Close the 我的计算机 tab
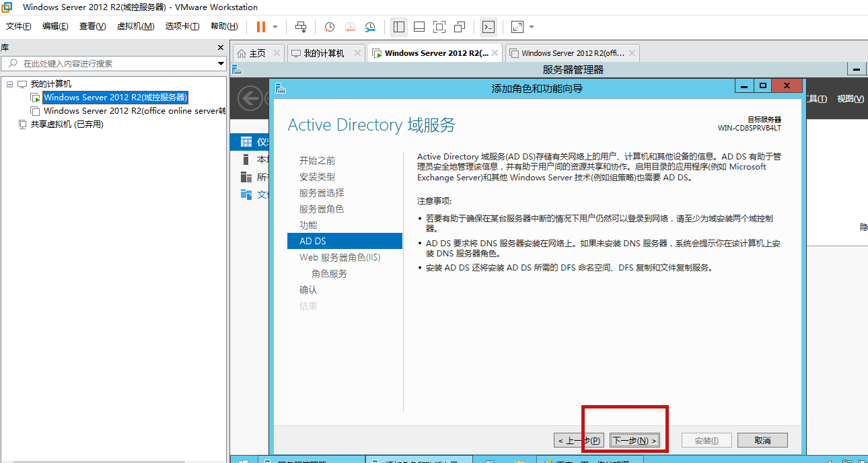This screenshot has height=463, width=868. [357, 53]
